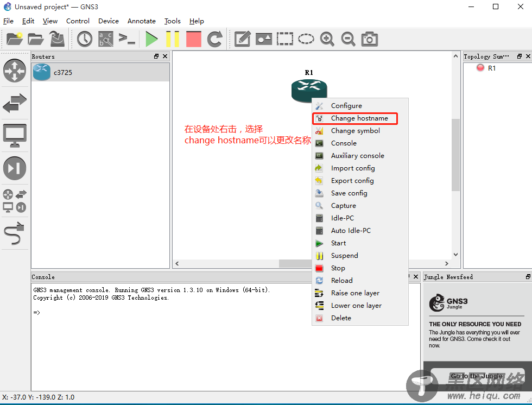The image size is (532, 405).
Task: Click canvas scroll down arrow
Action: [x=455, y=255]
